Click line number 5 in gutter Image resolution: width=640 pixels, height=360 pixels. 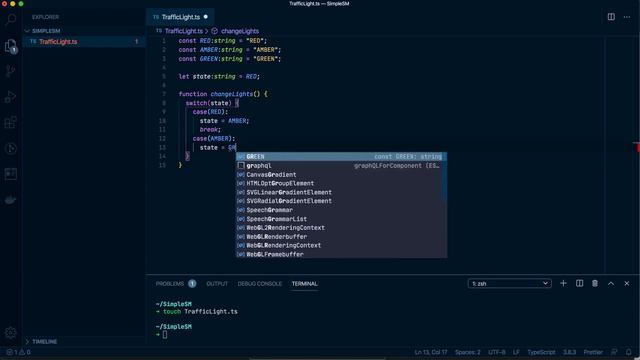click(x=164, y=77)
